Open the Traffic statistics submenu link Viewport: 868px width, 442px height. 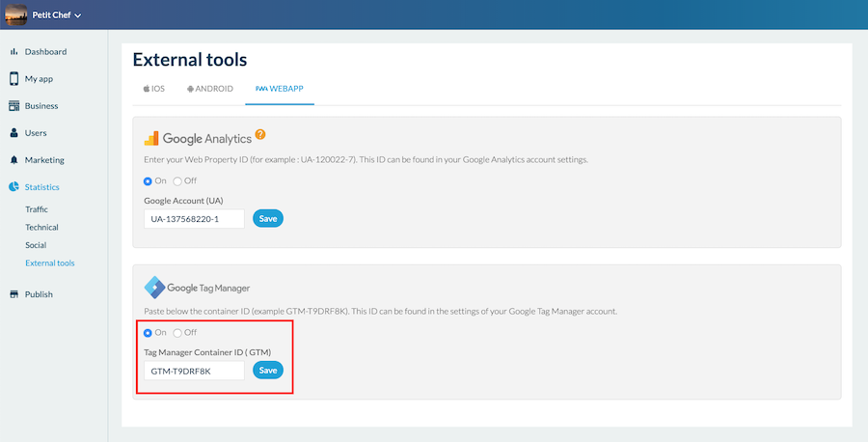click(37, 209)
